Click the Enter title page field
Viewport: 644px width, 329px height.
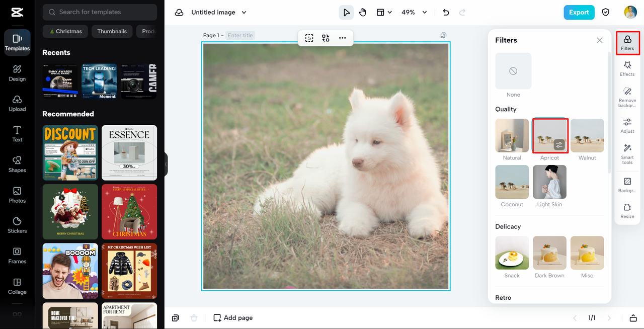[x=240, y=35]
